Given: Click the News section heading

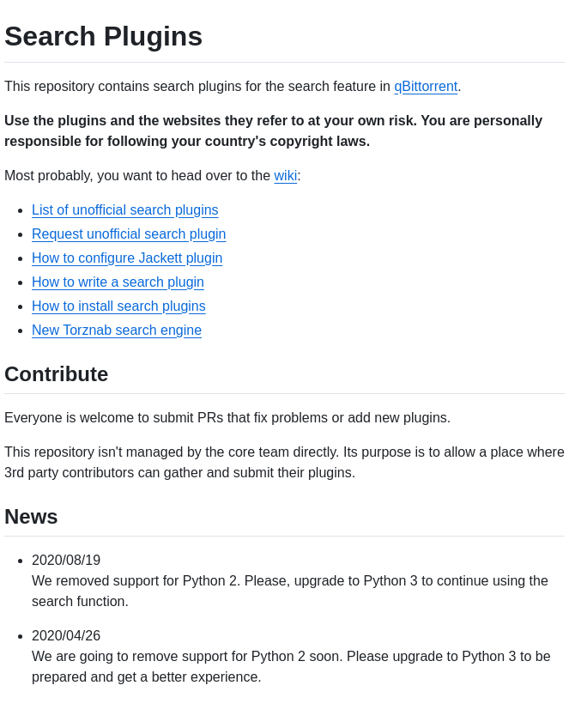Looking at the screenshot, I should pos(31,517).
